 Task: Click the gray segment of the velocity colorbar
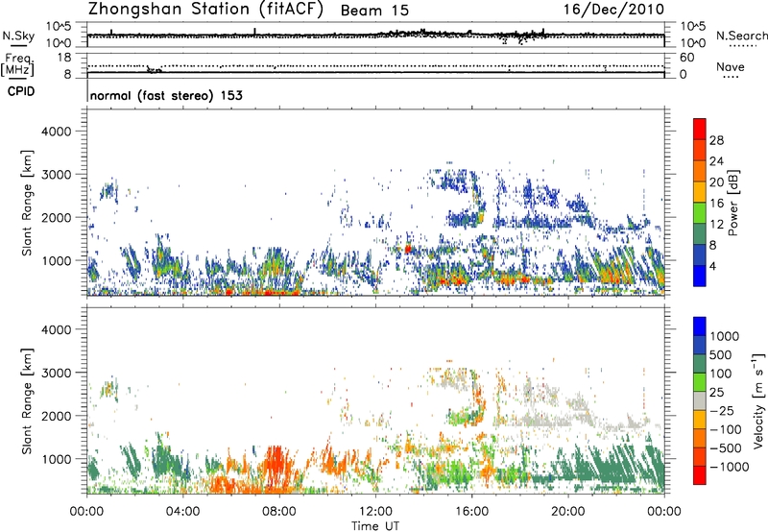(700, 401)
